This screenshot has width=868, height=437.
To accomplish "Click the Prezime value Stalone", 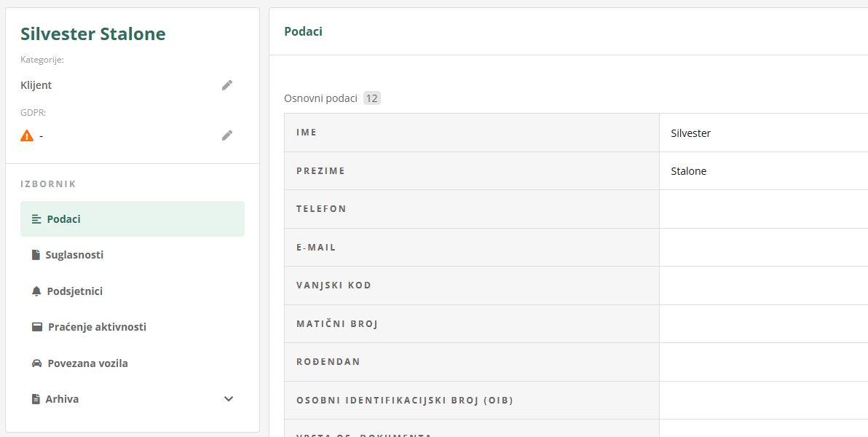I will (688, 171).
